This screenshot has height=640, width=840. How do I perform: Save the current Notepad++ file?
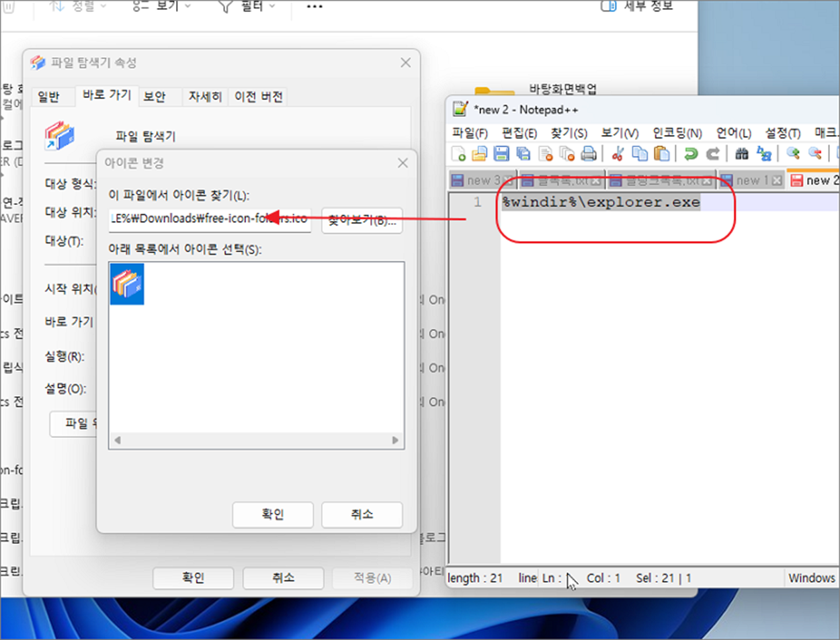point(501,154)
